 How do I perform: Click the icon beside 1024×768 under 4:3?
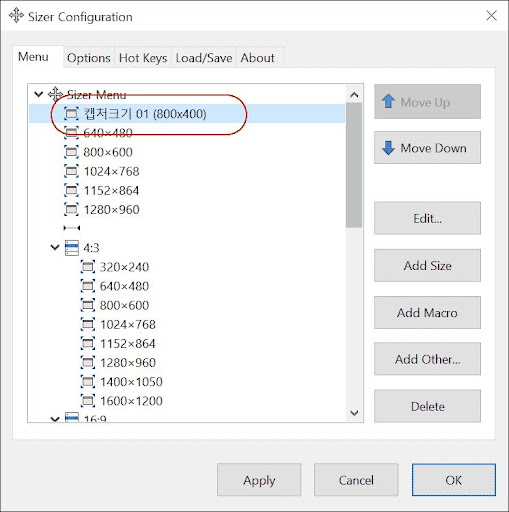click(88, 324)
